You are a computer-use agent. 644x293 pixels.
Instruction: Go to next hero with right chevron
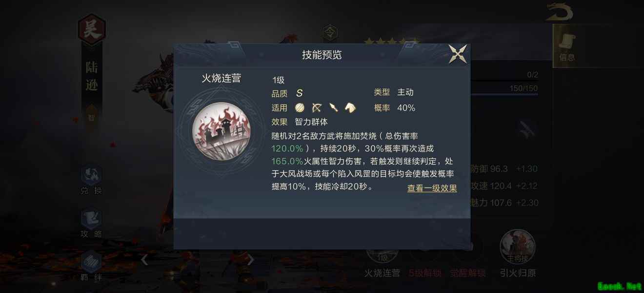pos(250,260)
